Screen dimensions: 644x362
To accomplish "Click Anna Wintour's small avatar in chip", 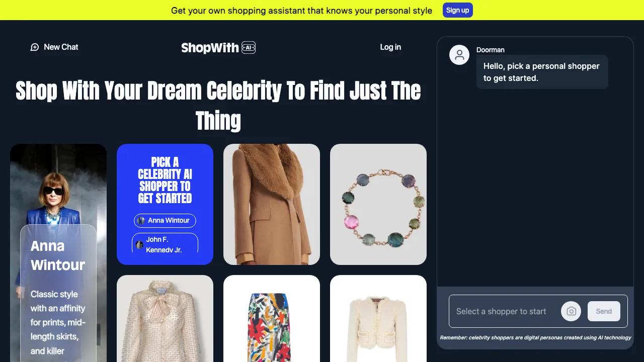I will pos(141,221).
